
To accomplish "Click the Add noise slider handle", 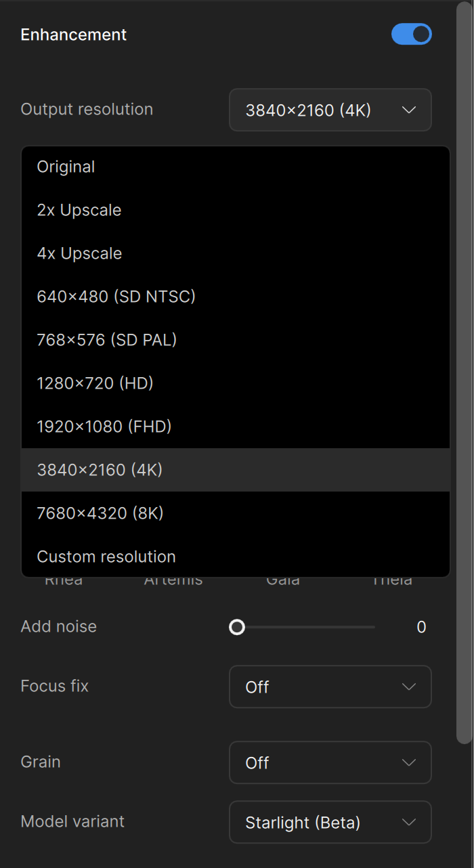I will pos(237,628).
